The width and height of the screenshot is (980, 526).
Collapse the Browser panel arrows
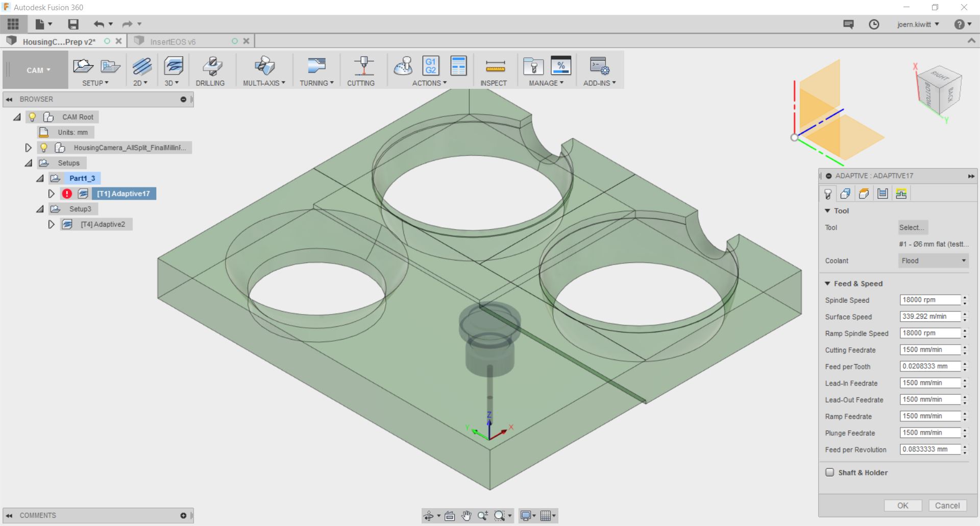coord(9,99)
